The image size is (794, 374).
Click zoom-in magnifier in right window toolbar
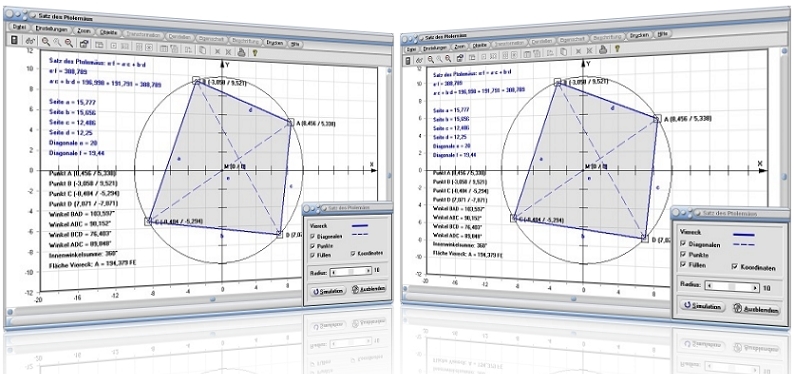click(x=430, y=59)
